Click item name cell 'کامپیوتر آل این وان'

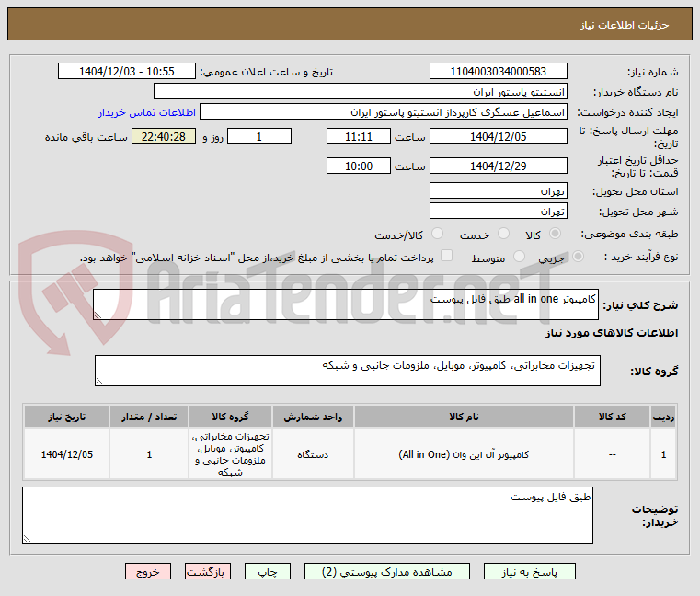(x=464, y=454)
